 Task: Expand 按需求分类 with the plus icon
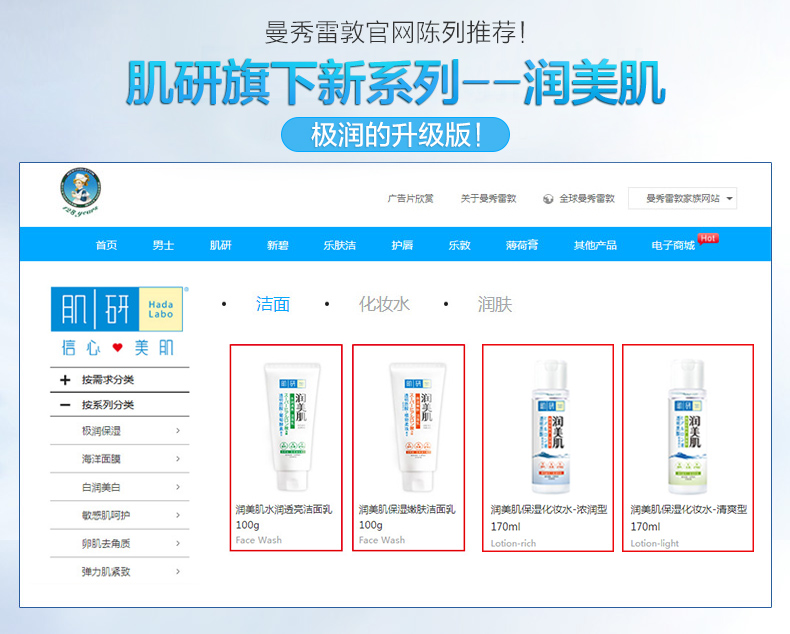point(65,380)
